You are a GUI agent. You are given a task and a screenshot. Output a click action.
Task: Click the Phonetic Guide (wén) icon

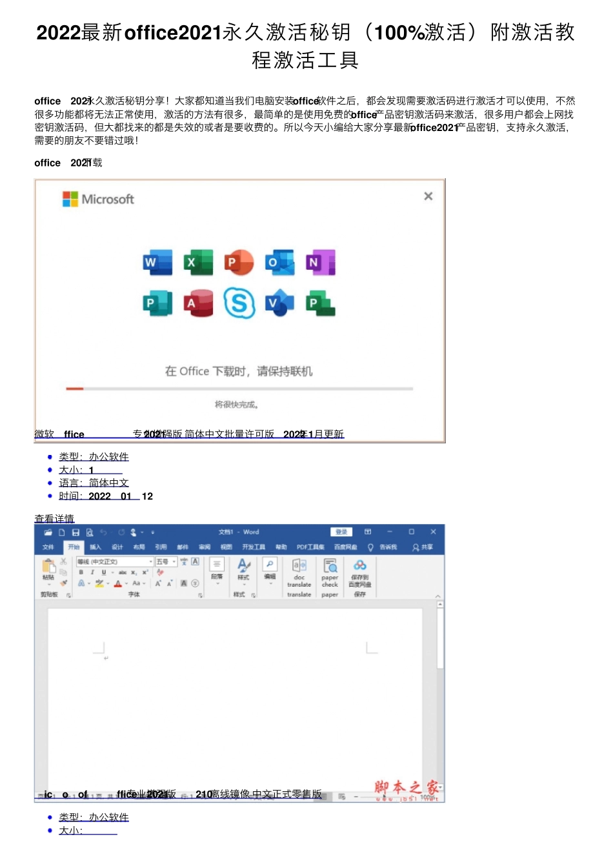click(x=184, y=561)
